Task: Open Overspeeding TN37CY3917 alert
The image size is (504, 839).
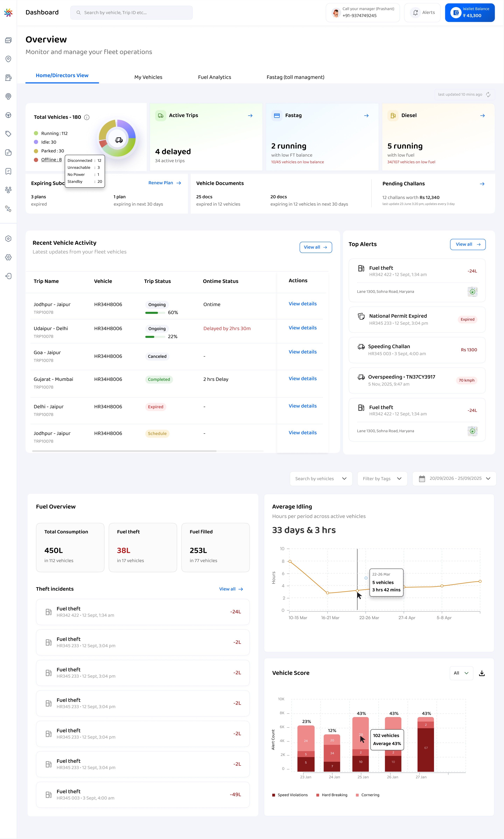Action: 417,380
